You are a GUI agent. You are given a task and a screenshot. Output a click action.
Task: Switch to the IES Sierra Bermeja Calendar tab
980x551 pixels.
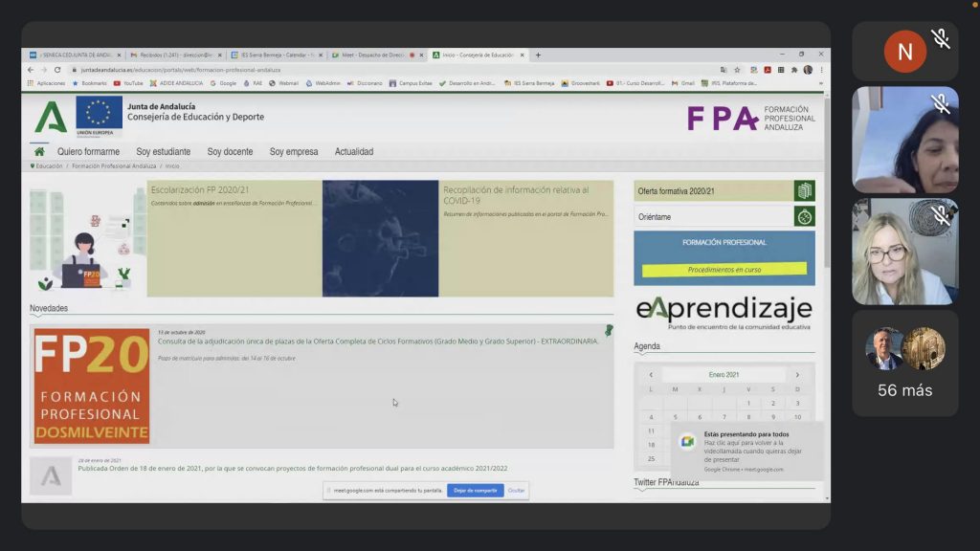pyautogui.click(x=276, y=55)
